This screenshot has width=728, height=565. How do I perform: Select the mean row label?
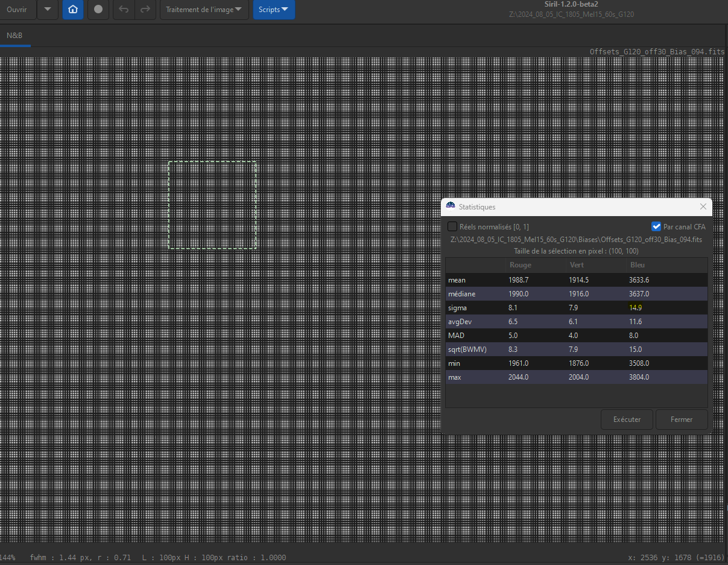click(457, 280)
